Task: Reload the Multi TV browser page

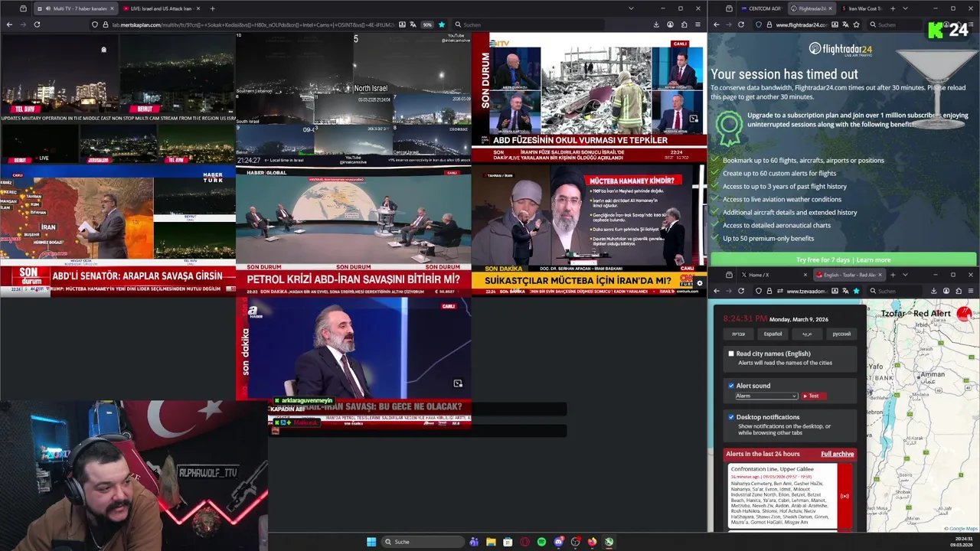Action: 37,24
